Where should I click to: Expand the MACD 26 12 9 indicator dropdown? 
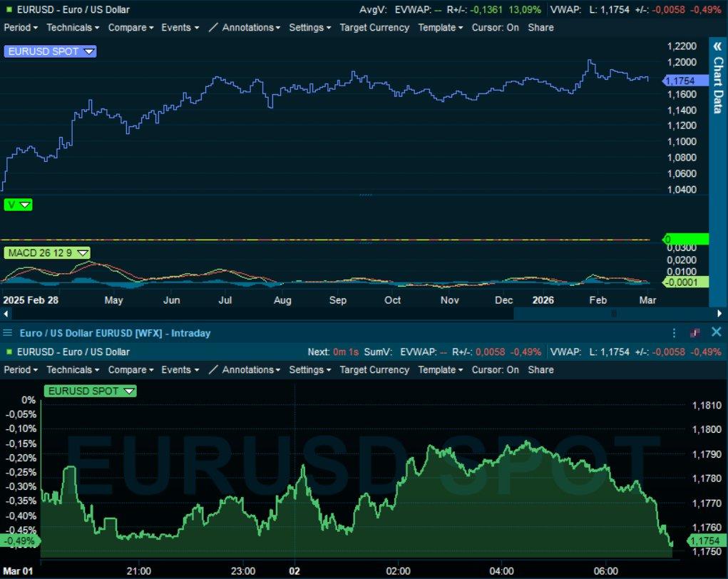82,252
